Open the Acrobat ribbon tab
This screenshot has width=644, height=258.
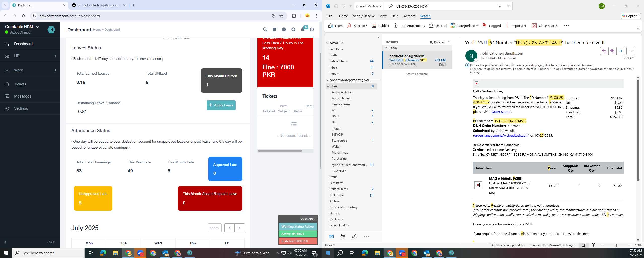(409, 16)
